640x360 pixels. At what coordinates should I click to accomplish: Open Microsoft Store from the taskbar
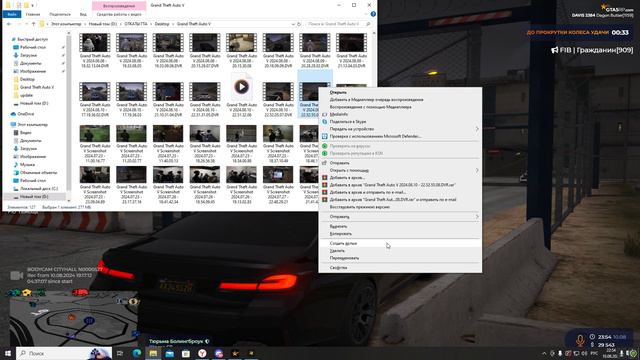[x=186, y=353]
